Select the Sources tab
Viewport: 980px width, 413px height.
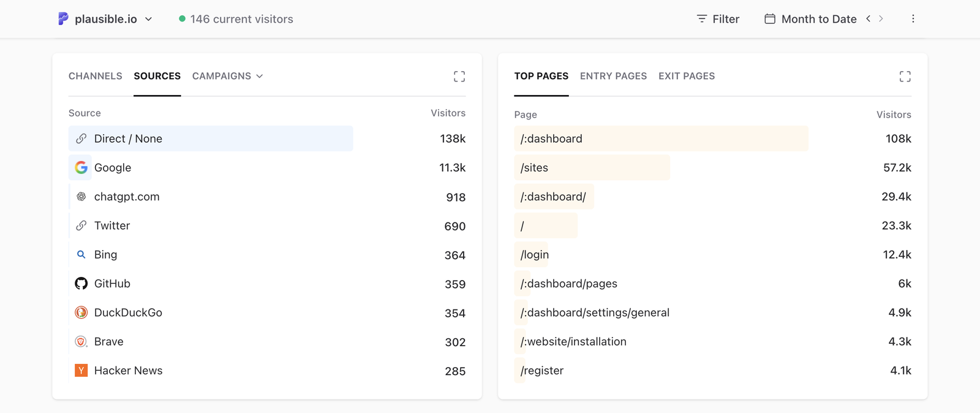157,76
